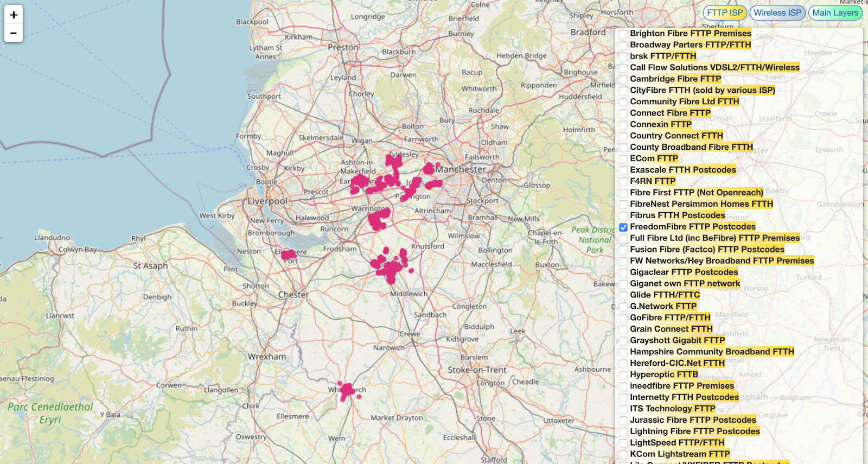This screenshot has height=464, width=868.
Task: Uncheck the FreedomFibre FTTP Postcodes layer
Action: click(623, 227)
